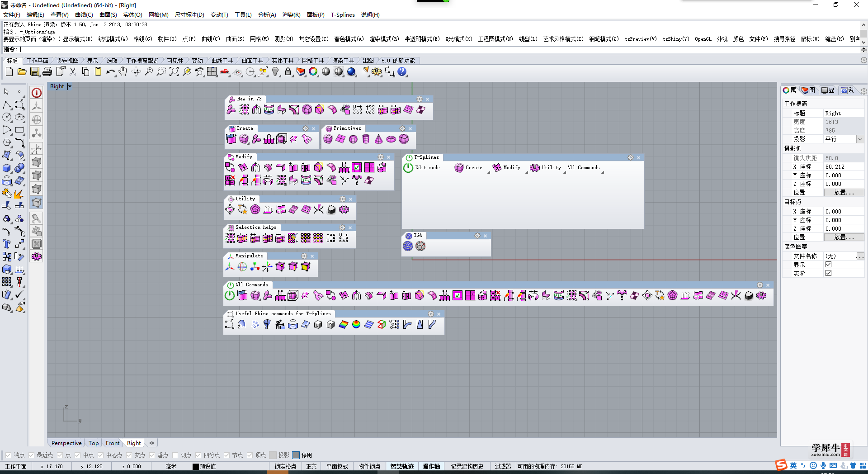The image size is (868, 474).
Task: Click the Print icon in standard toolbar
Action: coord(47,71)
